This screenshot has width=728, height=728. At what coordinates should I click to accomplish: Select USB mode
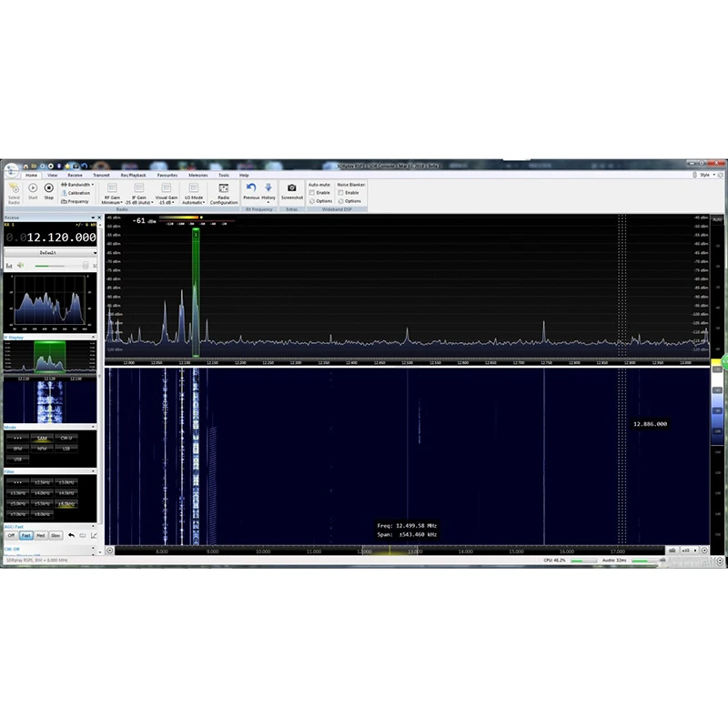click(x=17, y=460)
